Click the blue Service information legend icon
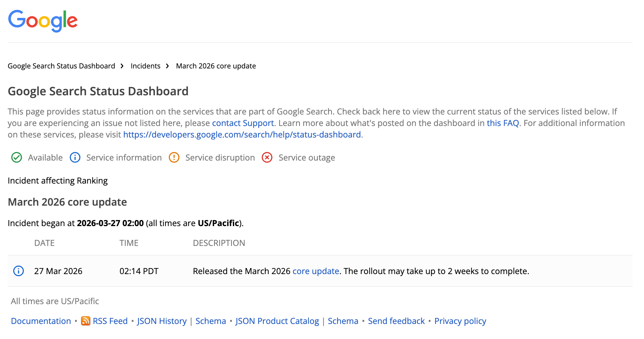644x339 pixels. pyautogui.click(x=75, y=158)
